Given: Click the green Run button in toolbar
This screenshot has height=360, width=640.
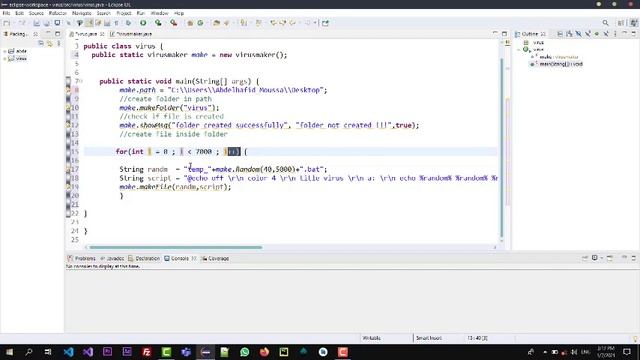Looking at the screenshot, I should [143, 23].
